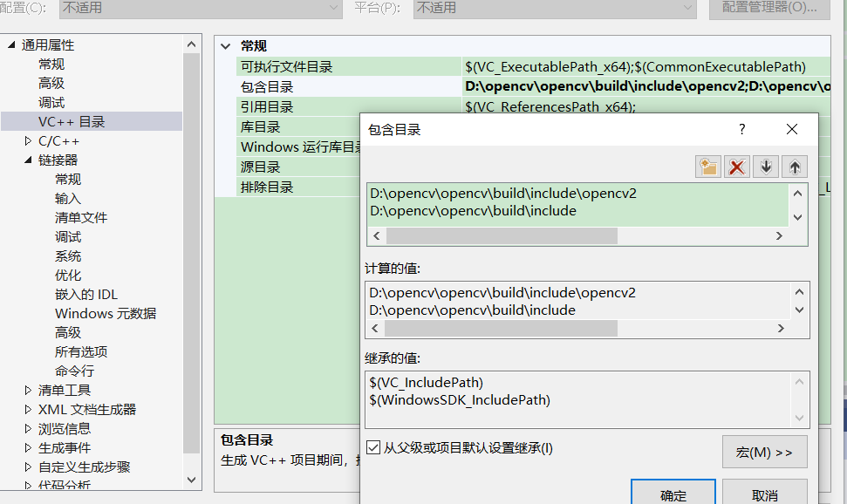Expand the 浏览信息 node
This screenshot has height=504, width=847.
pyautogui.click(x=28, y=428)
